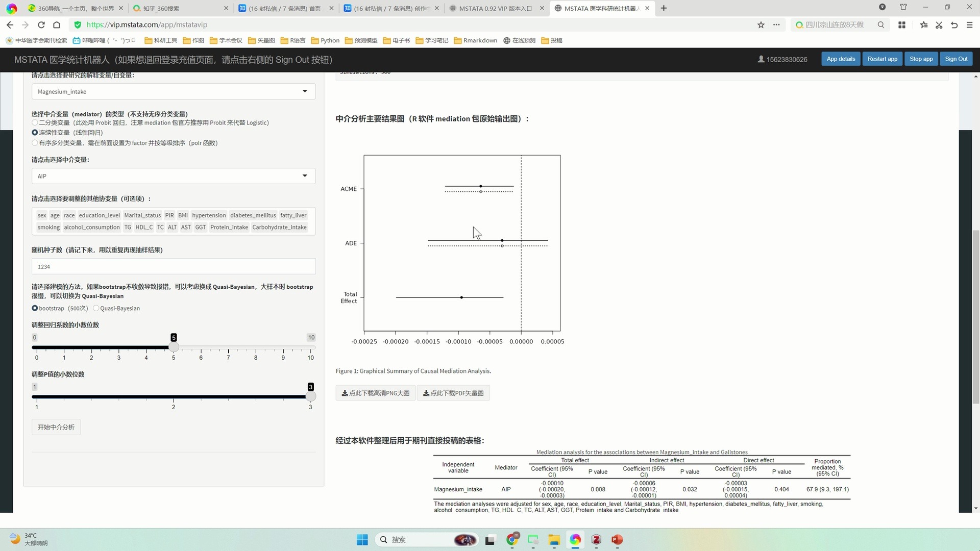Open the Rmarkdown bookmark folder
980x551 pixels.
click(475, 40)
